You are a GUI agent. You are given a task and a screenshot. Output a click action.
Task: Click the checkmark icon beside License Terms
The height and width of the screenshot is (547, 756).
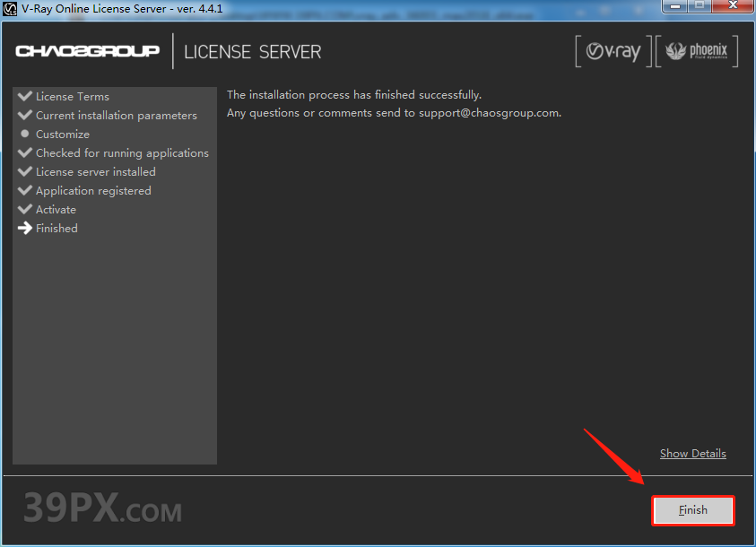(x=25, y=96)
